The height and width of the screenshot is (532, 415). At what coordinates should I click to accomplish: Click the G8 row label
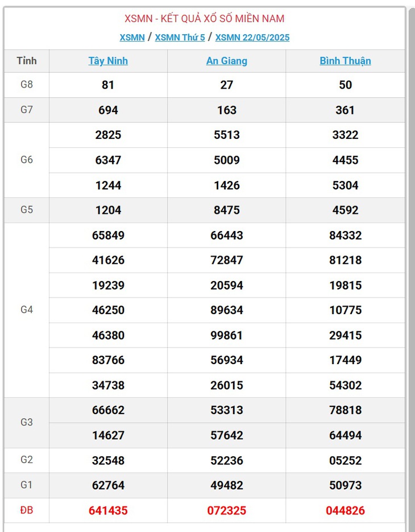coord(27,84)
